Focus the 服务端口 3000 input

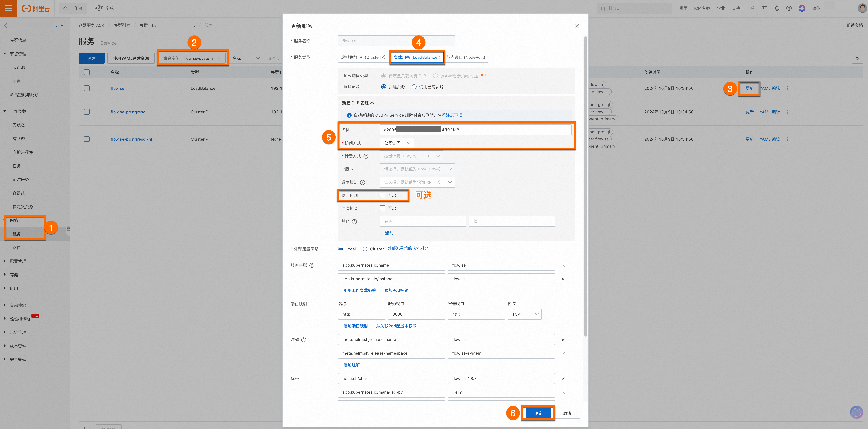coord(416,314)
